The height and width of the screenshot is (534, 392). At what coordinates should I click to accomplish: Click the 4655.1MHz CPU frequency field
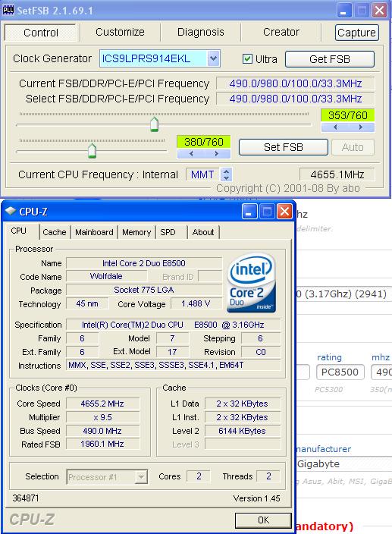337,174
